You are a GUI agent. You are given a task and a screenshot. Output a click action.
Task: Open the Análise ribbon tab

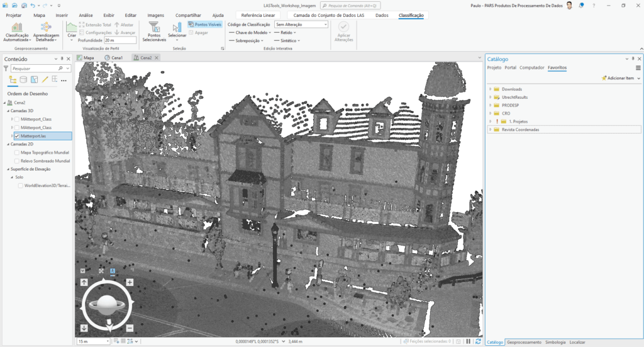coord(86,14)
